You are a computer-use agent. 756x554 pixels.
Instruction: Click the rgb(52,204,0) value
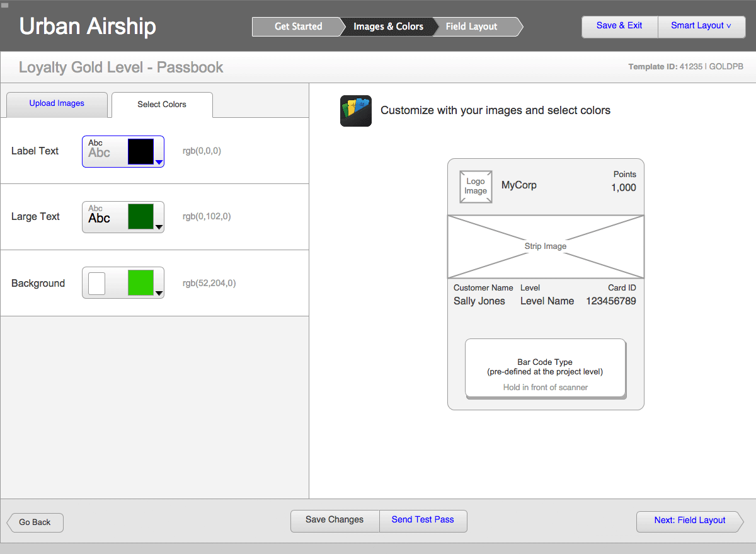pyautogui.click(x=209, y=284)
